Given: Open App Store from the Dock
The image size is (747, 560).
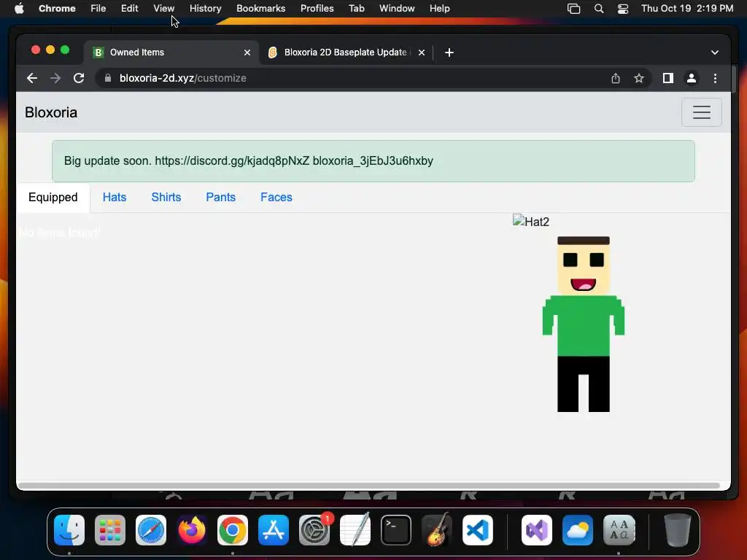Looking at the screenshot, I should click(x=274, y=530).
